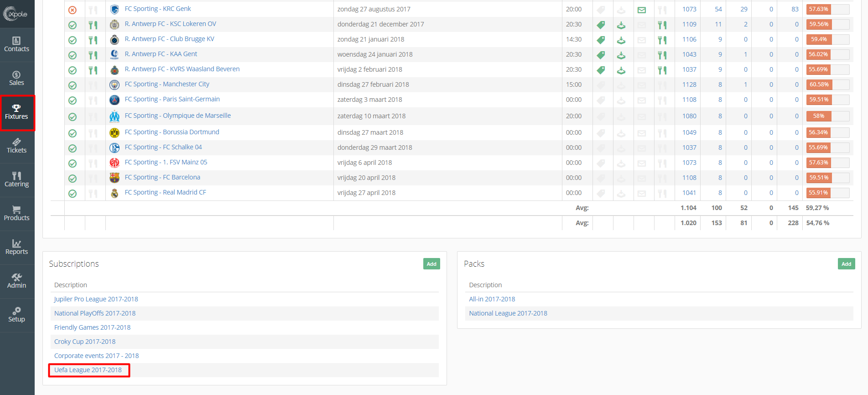The image size is (868, 395).
Task: Click green ticket tag icon in Lokeren row
Action: (x=601, y=25)
